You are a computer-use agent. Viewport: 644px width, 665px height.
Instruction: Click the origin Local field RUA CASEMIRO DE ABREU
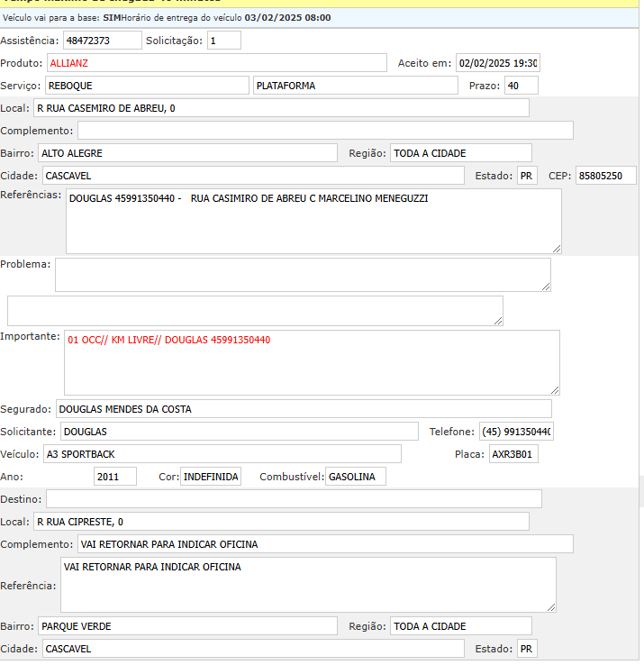pos(282,108)
